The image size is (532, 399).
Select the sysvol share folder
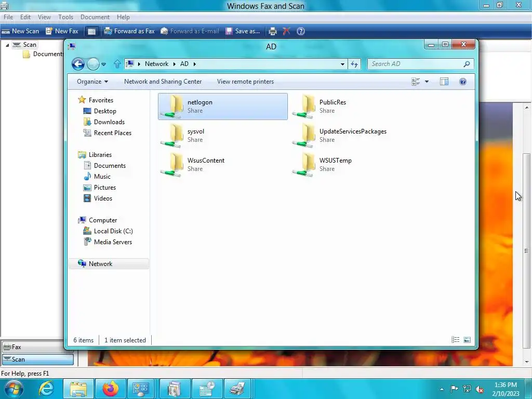click(x=222, y=136)
